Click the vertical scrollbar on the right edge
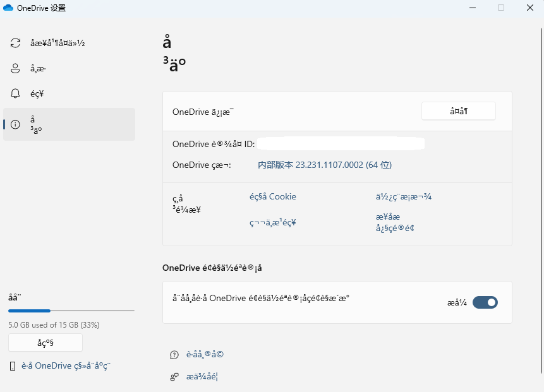 click(x=542, y=201)
